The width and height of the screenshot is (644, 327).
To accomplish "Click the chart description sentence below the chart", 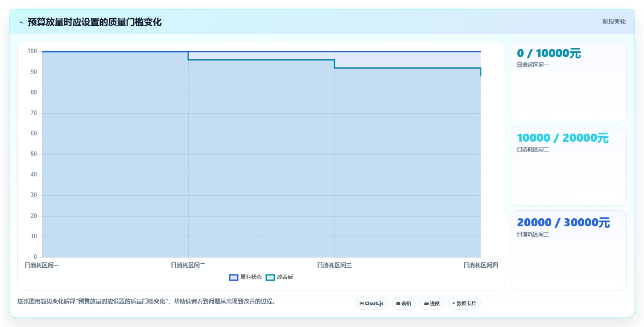I will point(148,302).
